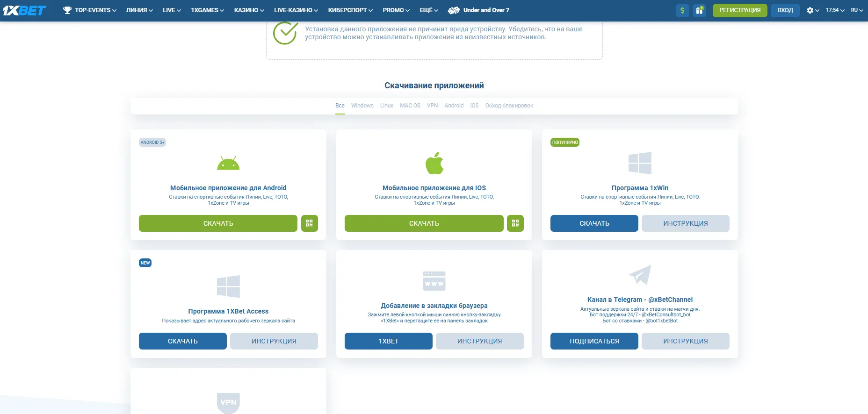The image size is (868, 414).
Task: Click the gift bonus icon
Action: point(699,10)
